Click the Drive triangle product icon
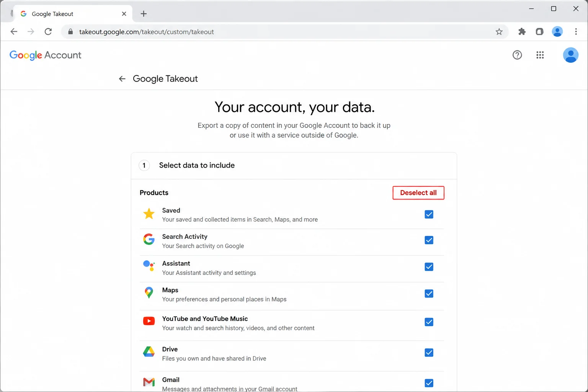This screenshot has width=588, height=392. 149,351
